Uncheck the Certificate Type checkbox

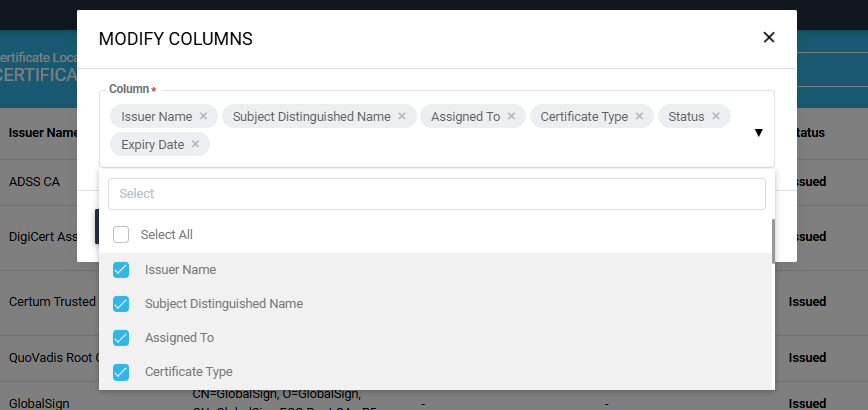(121, 372)
